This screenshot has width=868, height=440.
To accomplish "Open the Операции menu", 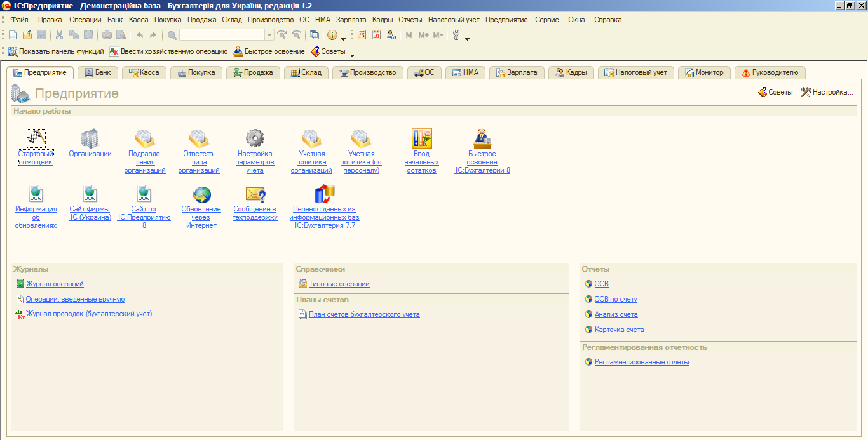I will 85,20.
